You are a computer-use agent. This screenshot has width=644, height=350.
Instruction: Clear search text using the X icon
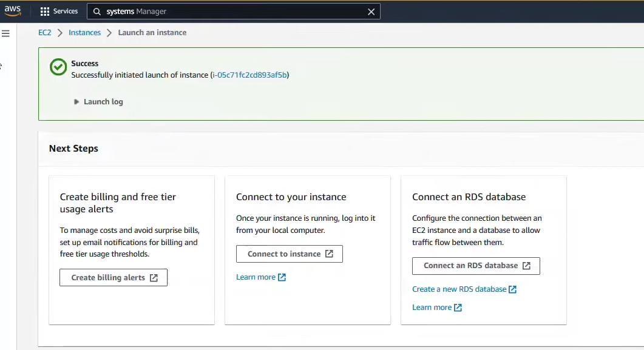coord(371,11)
